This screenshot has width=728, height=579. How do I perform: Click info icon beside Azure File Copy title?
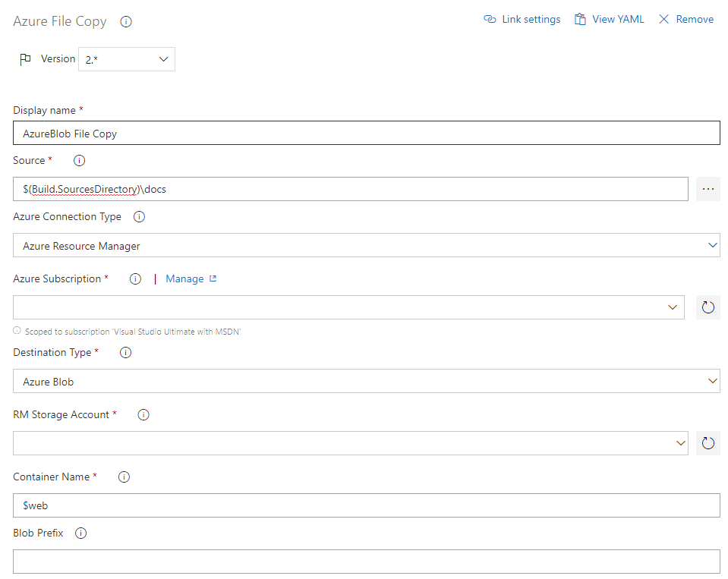pos(126,22)
